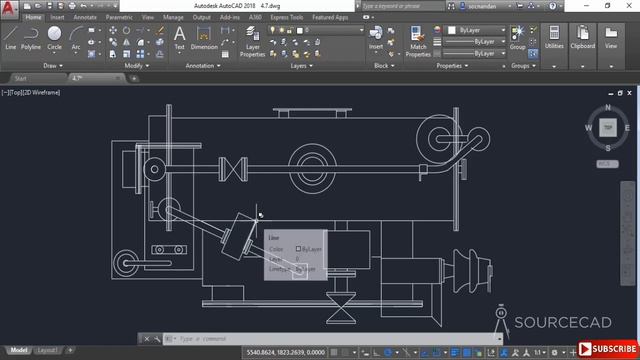Open the object color ByLayer swatch dropdown
Screen dimensions: 640x360
(x=475, y=30)
